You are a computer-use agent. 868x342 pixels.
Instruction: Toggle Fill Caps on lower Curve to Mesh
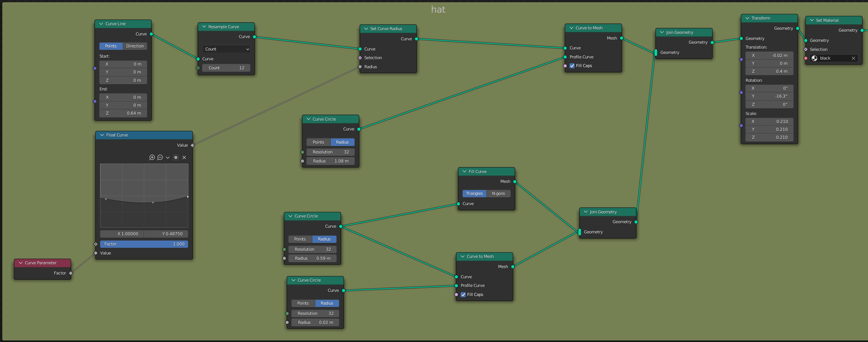[463, 294]
